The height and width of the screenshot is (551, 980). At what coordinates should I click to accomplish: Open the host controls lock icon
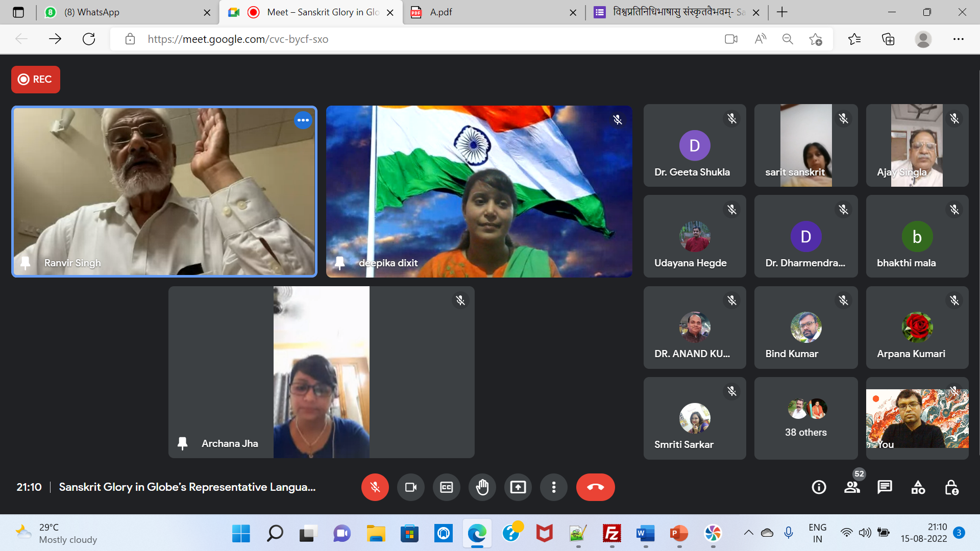point(951,487)
